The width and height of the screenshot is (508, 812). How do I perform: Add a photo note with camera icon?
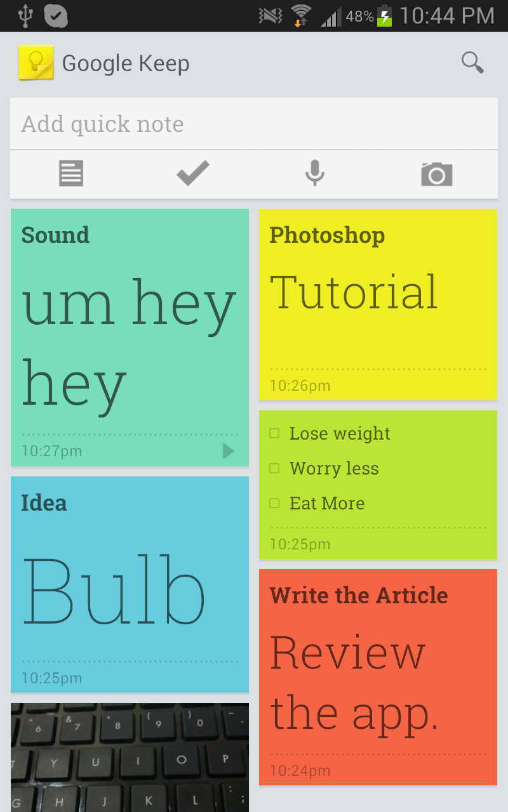coord(437,174)
